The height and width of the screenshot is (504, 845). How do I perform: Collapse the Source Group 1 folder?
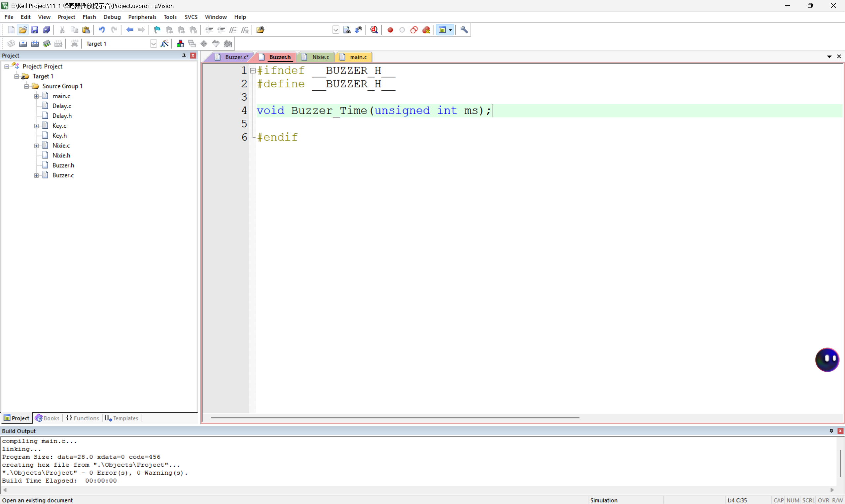pos(26,86)
